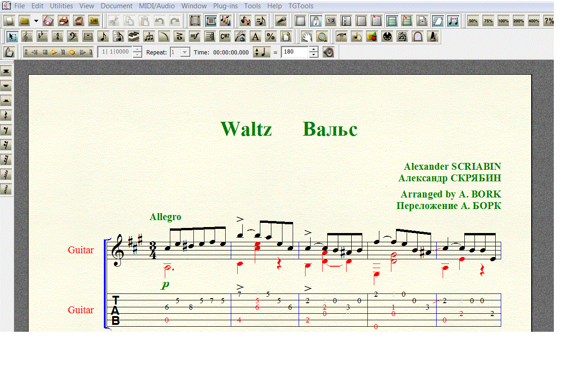Image resolution: width=588 pixels, height=377 pixels.
Task: Switch to Page View
Action: pos(210,21)
